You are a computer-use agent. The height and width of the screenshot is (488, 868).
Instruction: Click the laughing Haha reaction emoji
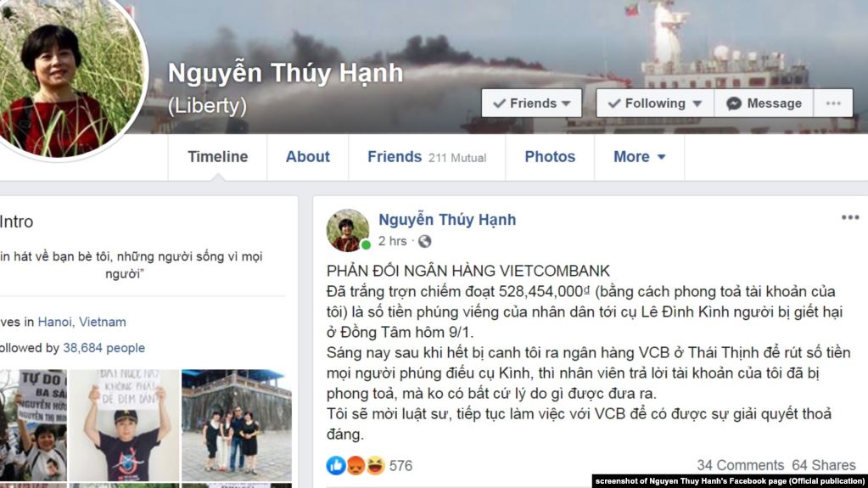(375, 465)
